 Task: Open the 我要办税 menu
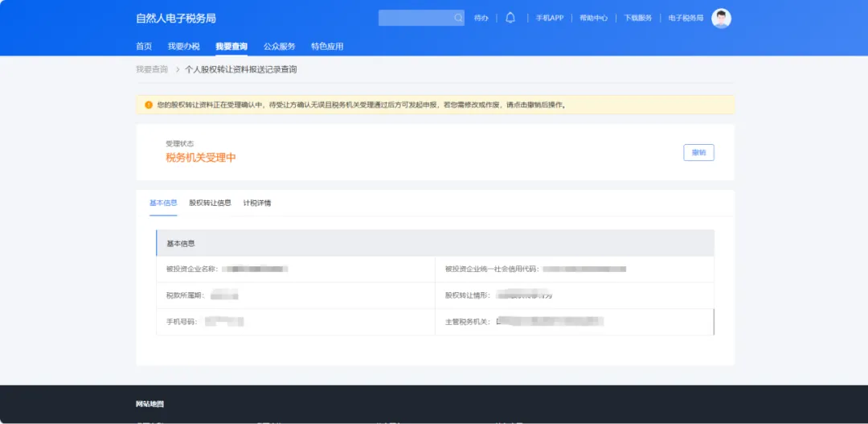coord(184,47)
